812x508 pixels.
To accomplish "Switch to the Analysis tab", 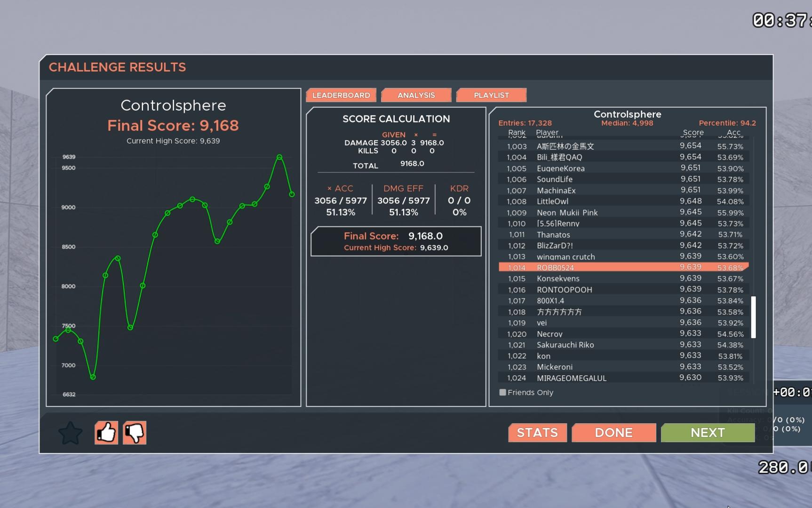I will [416, 95].
